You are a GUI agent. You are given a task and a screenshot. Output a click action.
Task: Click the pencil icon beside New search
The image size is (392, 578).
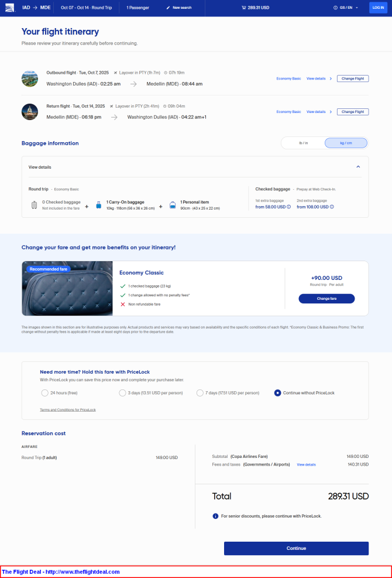tap(169, 8)
